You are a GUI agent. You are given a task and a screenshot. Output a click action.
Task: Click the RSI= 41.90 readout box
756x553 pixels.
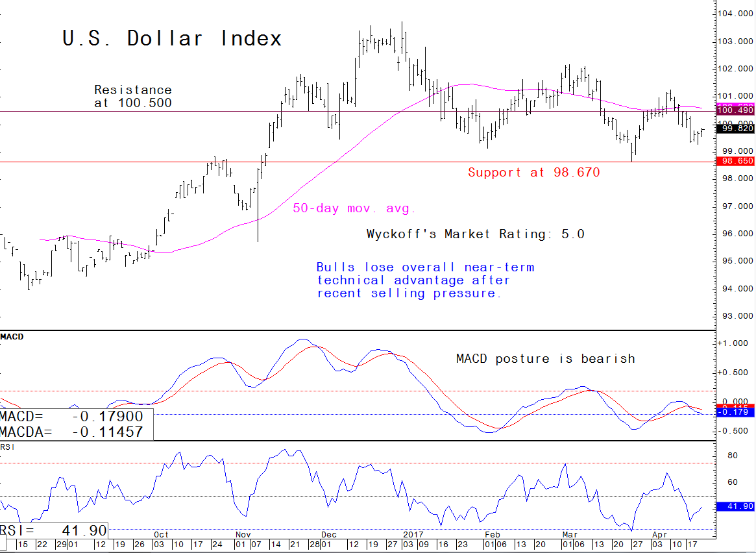[x=53, y=530]
